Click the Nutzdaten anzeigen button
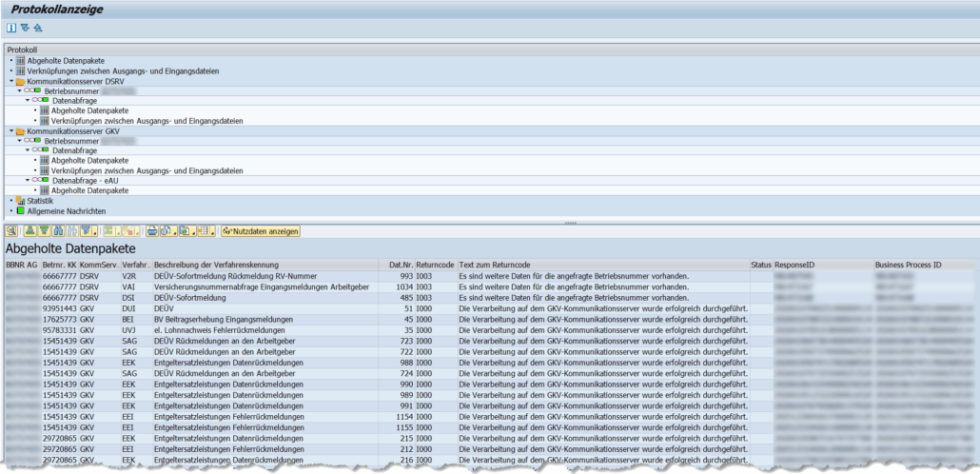This screenshot has height=474, width=980. point(262,231)
